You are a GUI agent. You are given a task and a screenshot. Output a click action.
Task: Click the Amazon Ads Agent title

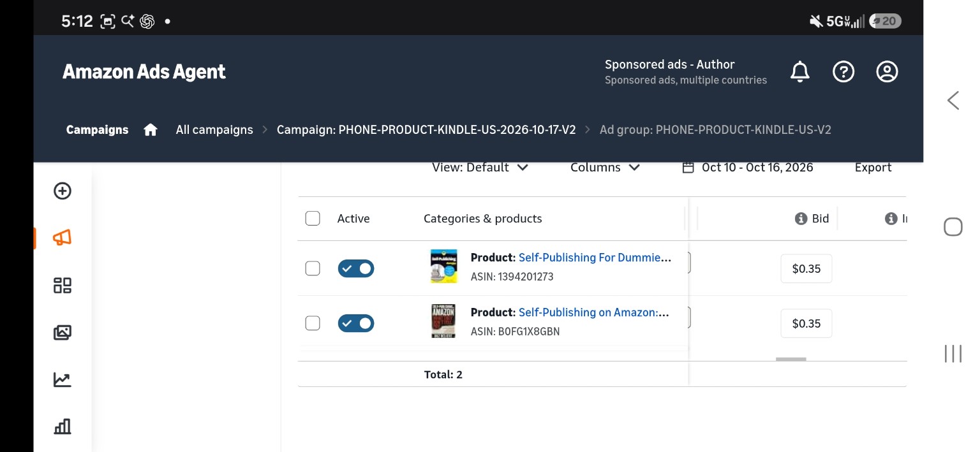coord(144,71)
